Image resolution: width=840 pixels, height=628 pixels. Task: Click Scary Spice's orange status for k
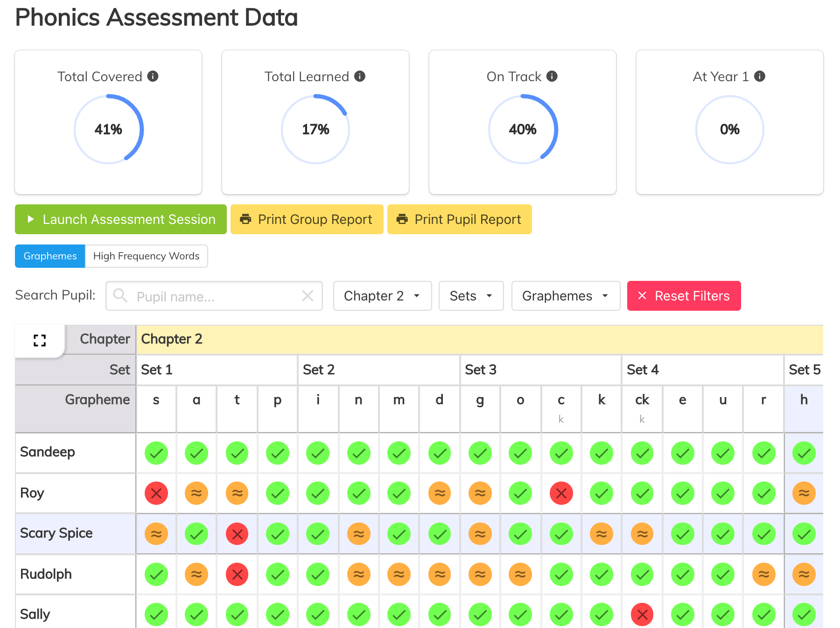(602, 534)
